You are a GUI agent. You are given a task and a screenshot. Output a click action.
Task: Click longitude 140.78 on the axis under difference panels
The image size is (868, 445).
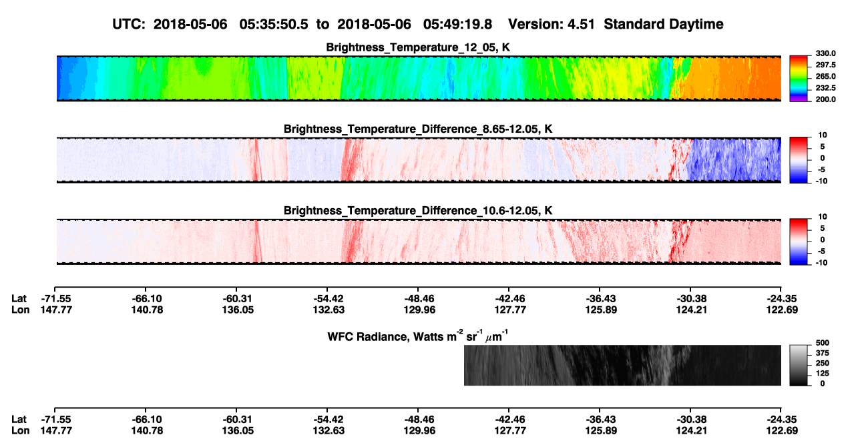pyautogui.click(x=146, y=310)
